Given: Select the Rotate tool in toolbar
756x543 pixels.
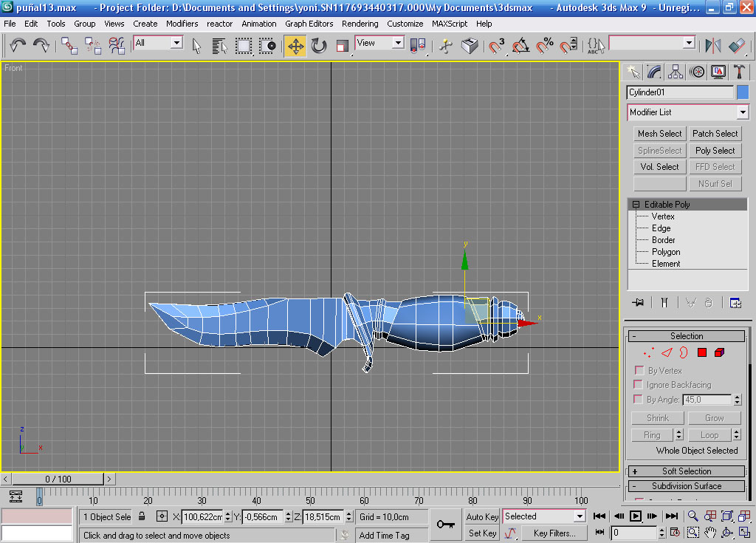Looking at the screenshot, I should pos(319,46).
